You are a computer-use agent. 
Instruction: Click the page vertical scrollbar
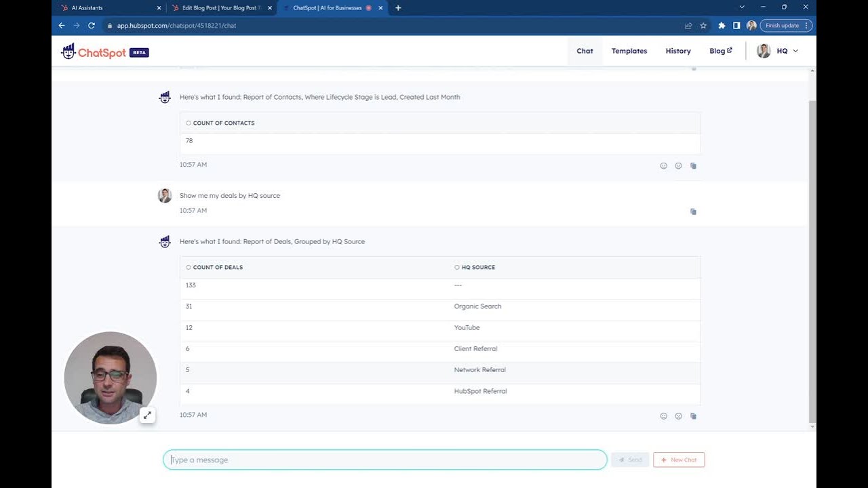click(812, 261)
